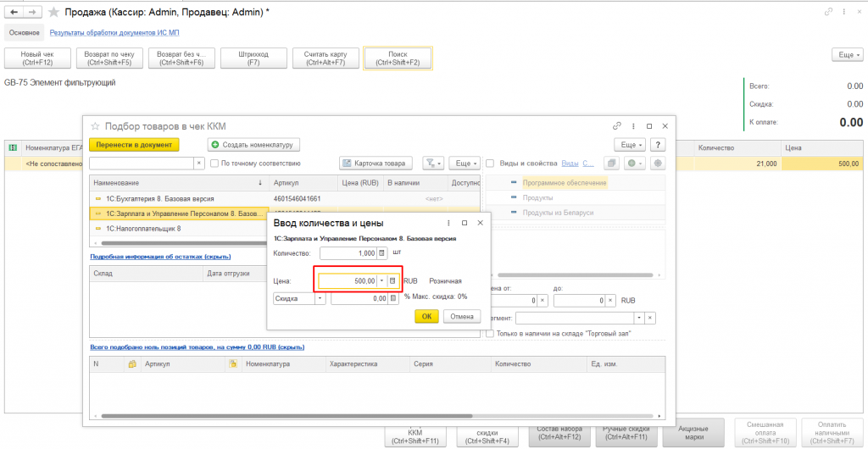Image resolution: width=868 pixels, height=449 pixels.
Task: Click 'Штрихкод (F7)' button
Action: pos(253,58)
